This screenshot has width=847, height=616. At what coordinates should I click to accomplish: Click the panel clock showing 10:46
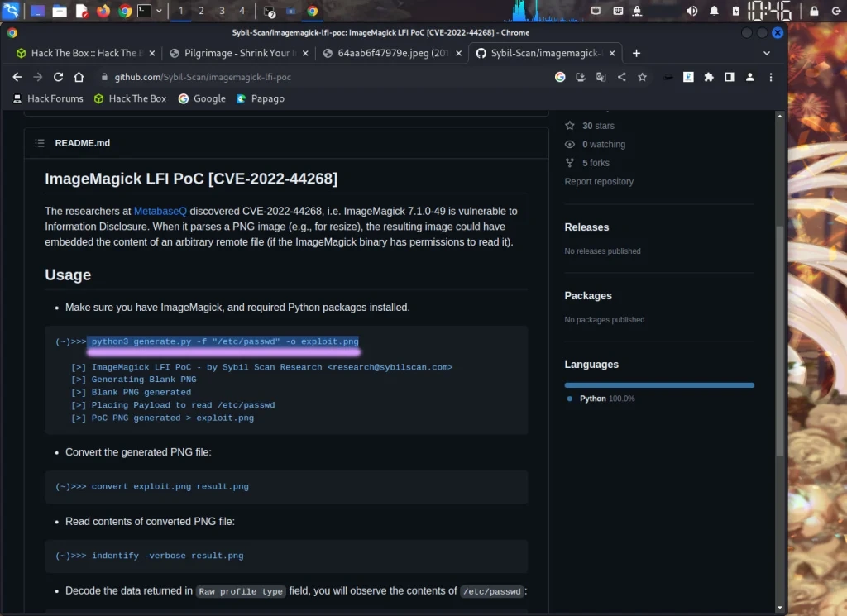[x=769, y=11]
